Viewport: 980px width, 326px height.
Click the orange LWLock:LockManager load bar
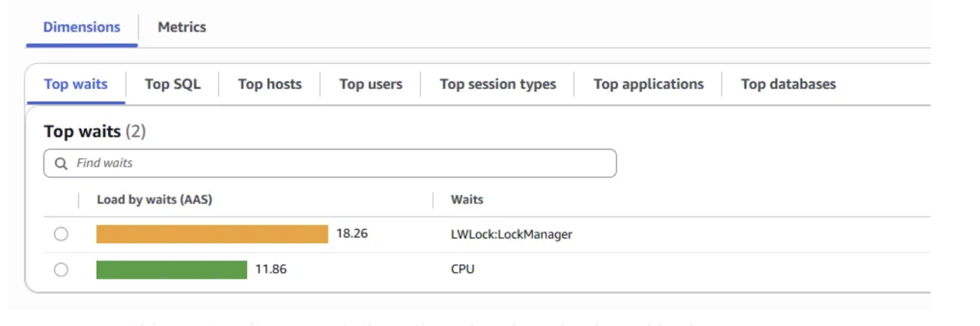point(212,234)
